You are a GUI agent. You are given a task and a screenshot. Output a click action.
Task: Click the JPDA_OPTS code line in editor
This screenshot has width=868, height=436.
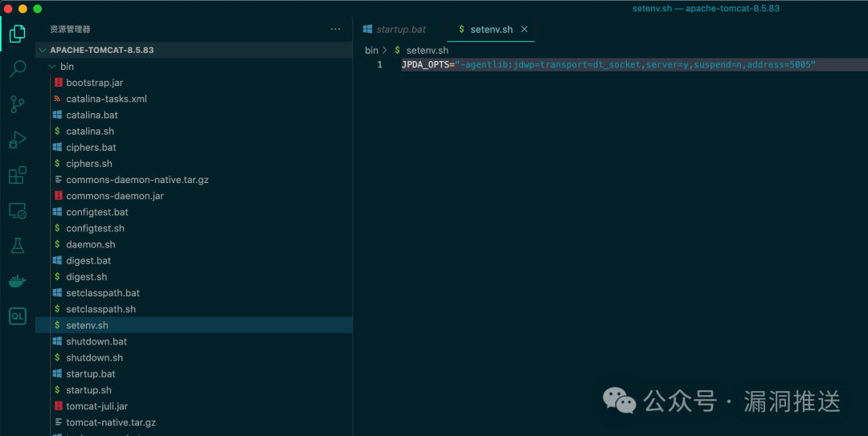608,65
